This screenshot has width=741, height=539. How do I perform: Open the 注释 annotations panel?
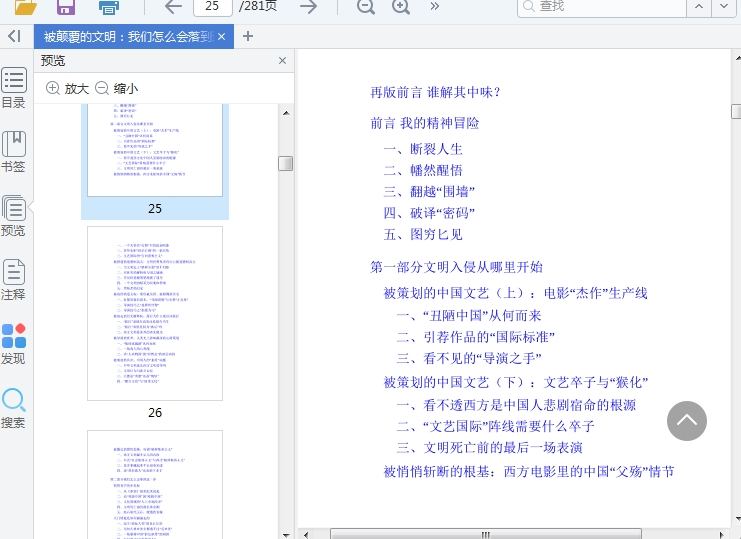tap(14, 280)
